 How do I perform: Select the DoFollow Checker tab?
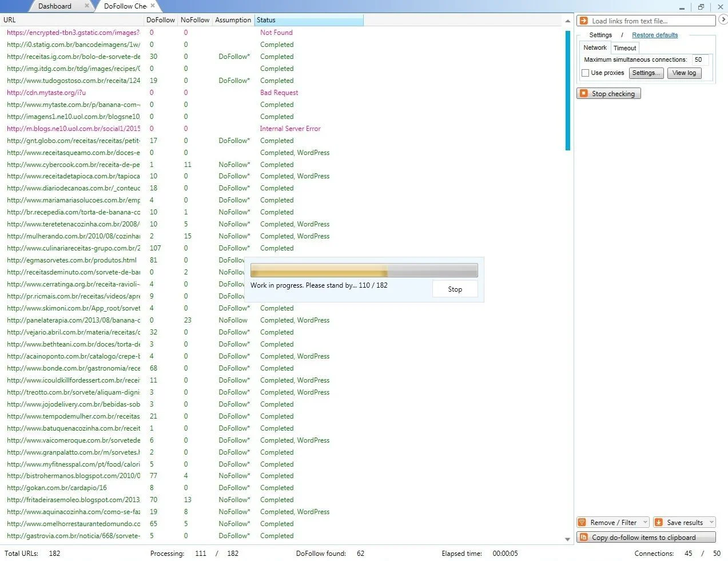tap(125, 6)
